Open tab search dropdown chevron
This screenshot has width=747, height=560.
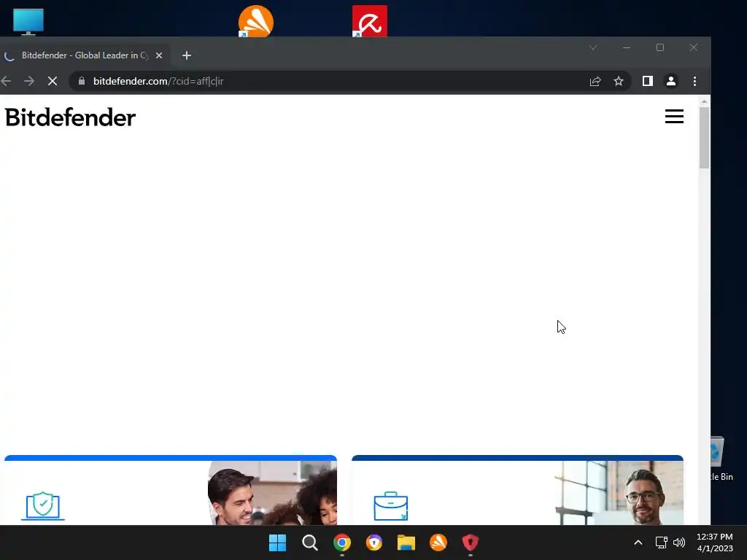click(x=593, y=47)
